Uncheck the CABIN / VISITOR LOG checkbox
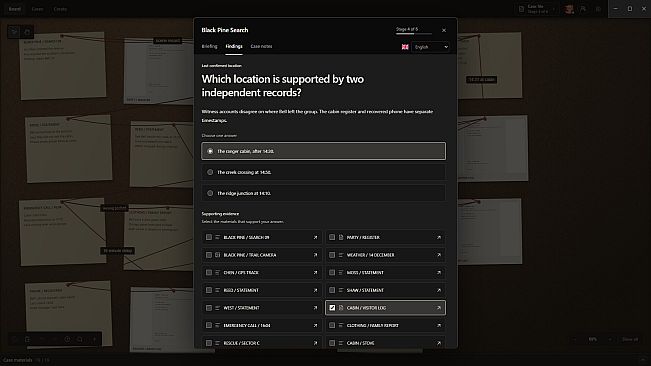 332,308
